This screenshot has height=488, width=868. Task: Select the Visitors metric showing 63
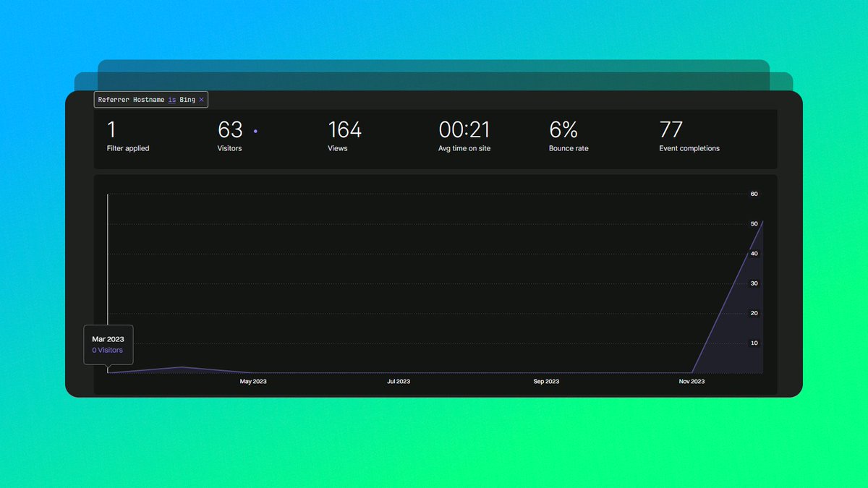[x=231, y=137]
